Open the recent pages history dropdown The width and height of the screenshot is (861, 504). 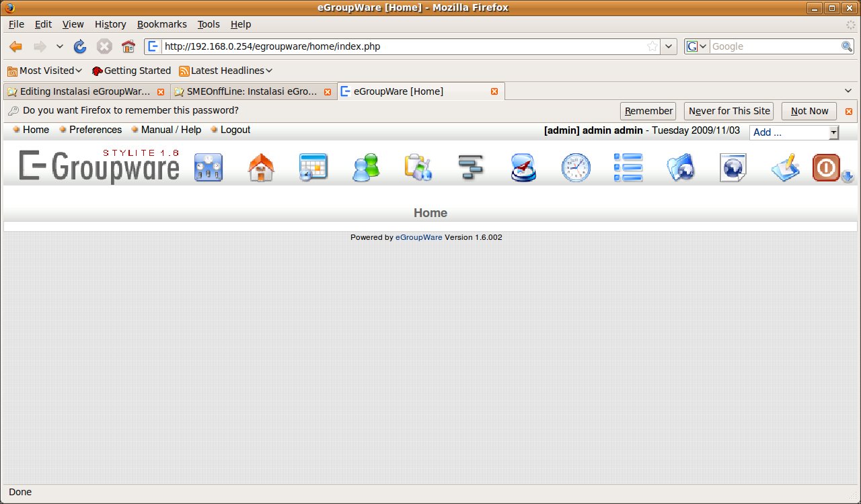coord(59,46)
